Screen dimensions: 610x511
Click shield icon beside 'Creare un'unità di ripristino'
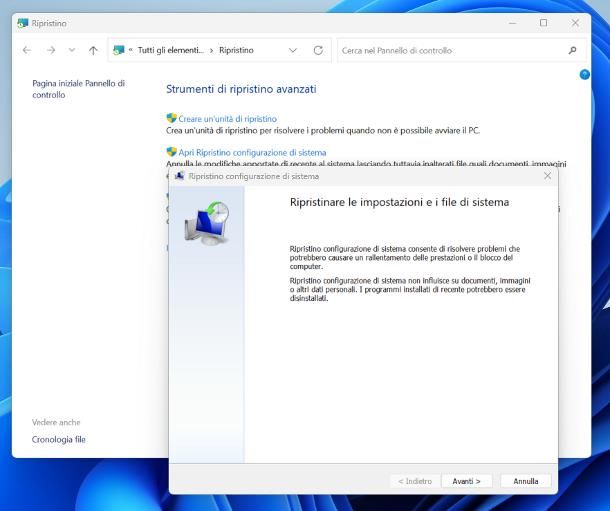[171, 118]
